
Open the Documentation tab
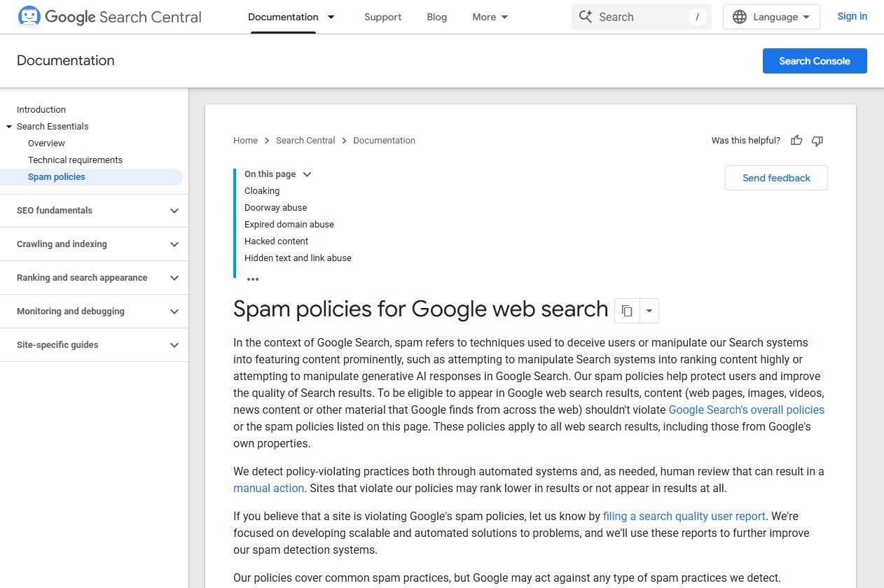[283, 17]
